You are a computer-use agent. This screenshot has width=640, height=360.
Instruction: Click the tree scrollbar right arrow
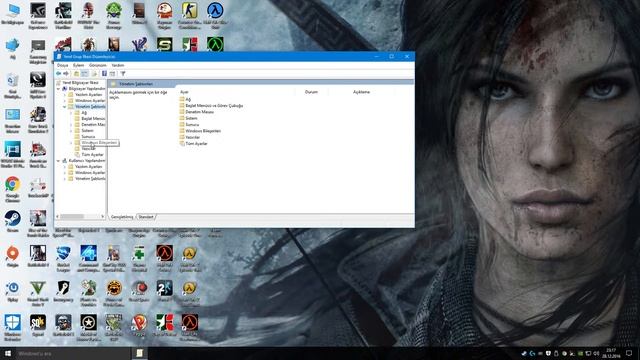[x=102, y=216]
